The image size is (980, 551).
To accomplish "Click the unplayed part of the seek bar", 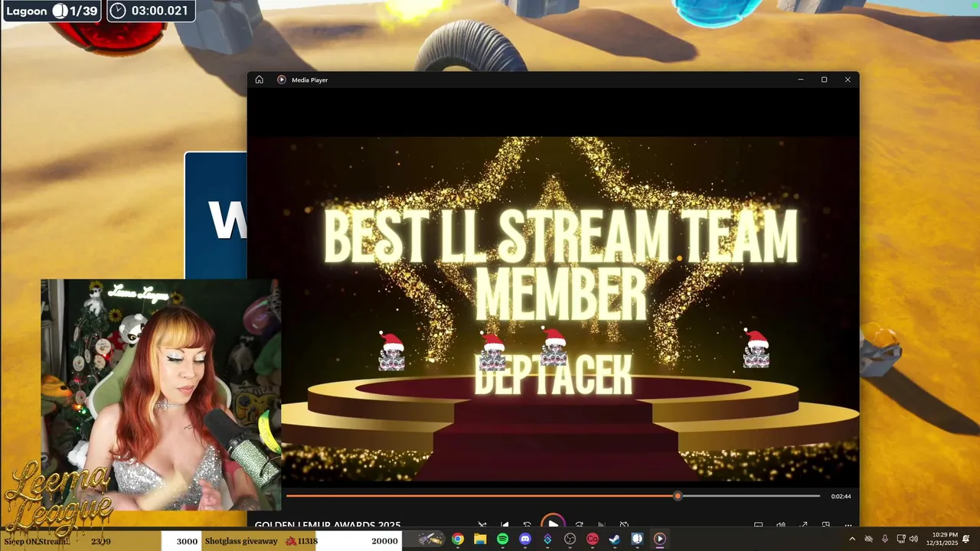I will coord(750,496).
